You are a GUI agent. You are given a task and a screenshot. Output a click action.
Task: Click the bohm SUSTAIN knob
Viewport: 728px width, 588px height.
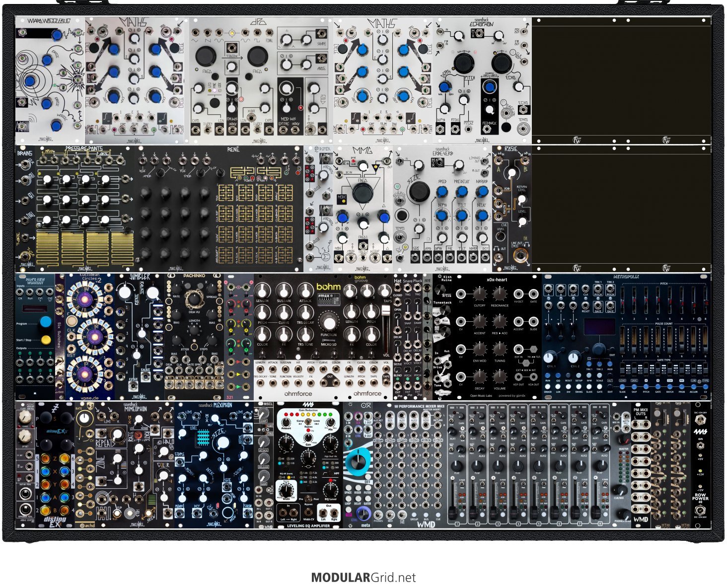tap(284, 291)
